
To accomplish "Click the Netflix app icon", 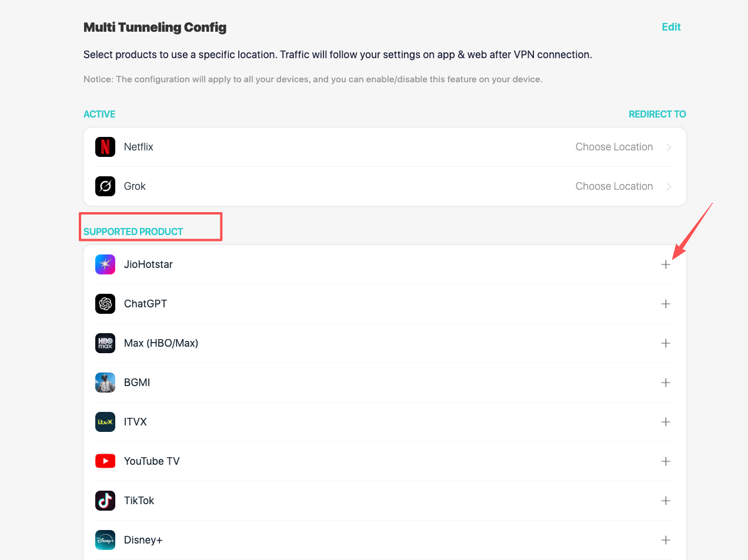I will tap(105, 147).
